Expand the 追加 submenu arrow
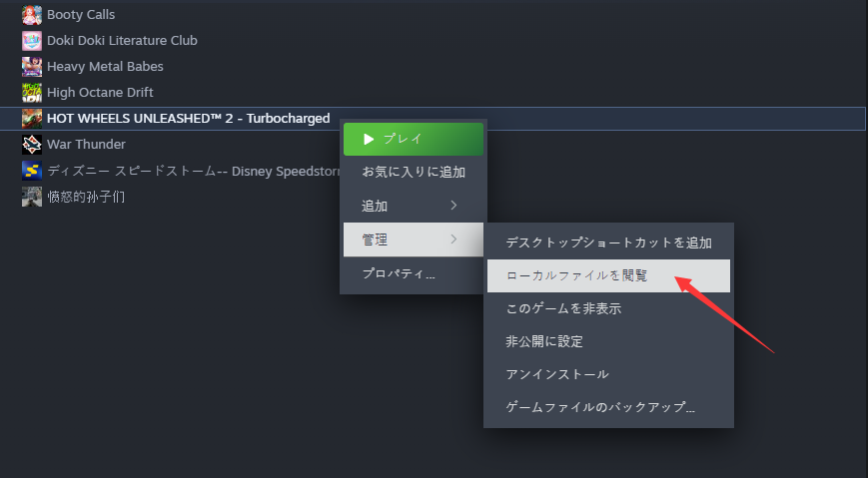Image resolution: width=868 pixels, height=478 pixels. (x=453, y=206)
